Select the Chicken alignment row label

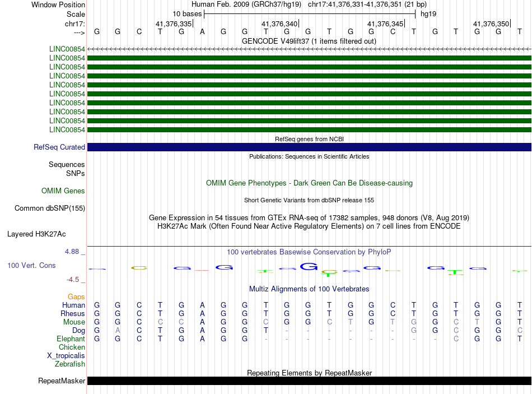pyautogui.click(x=72, y=347)
